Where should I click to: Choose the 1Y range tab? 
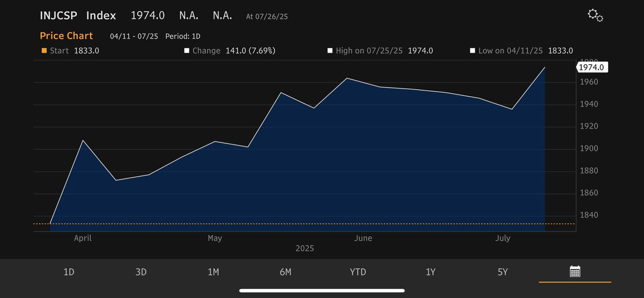point(430,272)
